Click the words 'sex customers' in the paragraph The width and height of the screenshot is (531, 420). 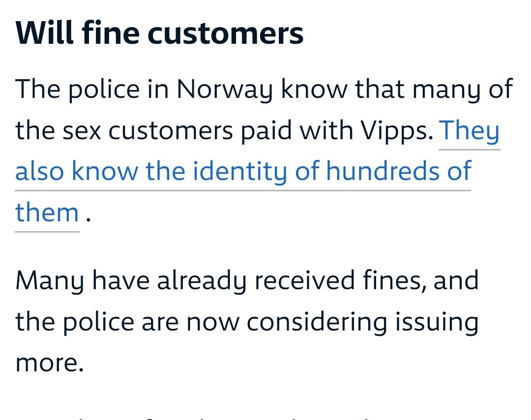click(147, 131)
